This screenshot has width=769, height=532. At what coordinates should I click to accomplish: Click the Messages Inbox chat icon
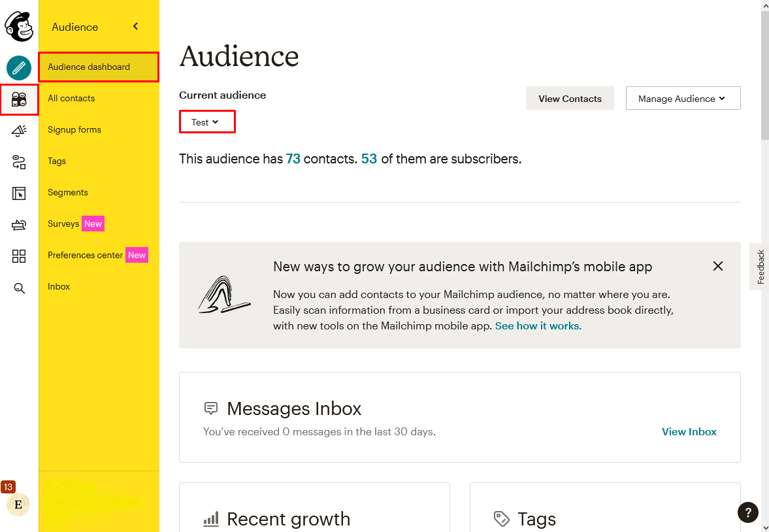pyautogui.click(x=211, y=408)
